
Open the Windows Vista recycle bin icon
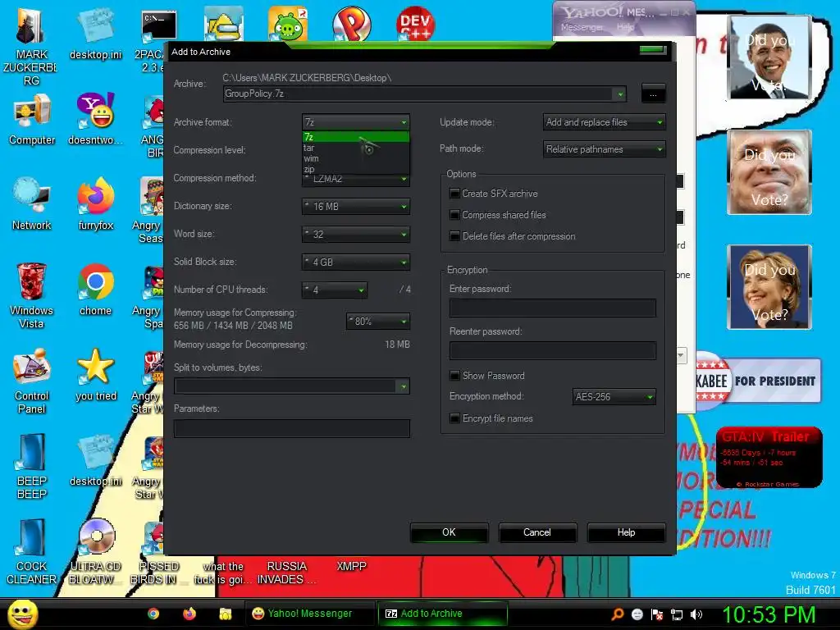32,295
